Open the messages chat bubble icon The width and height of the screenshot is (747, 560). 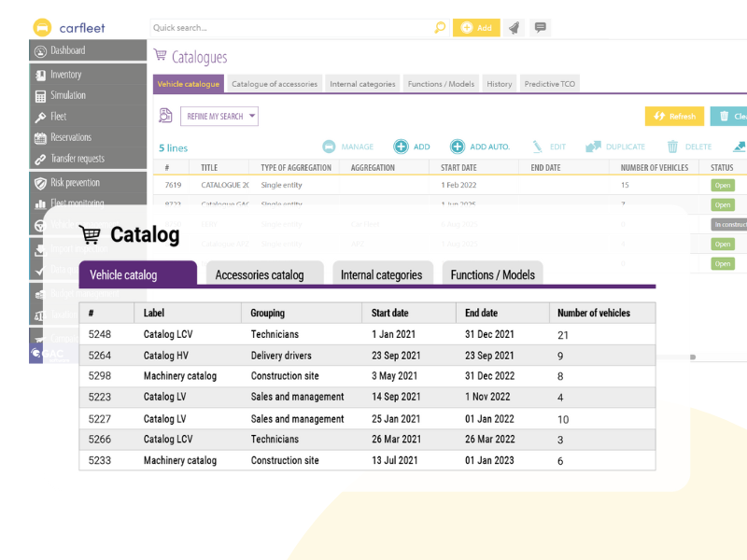[x=540, y=28]
